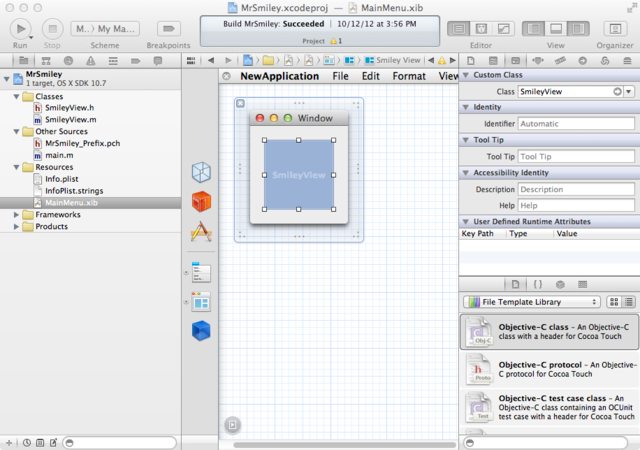Image resolution: width=640 pixels, height=450 pixels.
Task: Toggle the Breakpoints button
Action: 169,29
